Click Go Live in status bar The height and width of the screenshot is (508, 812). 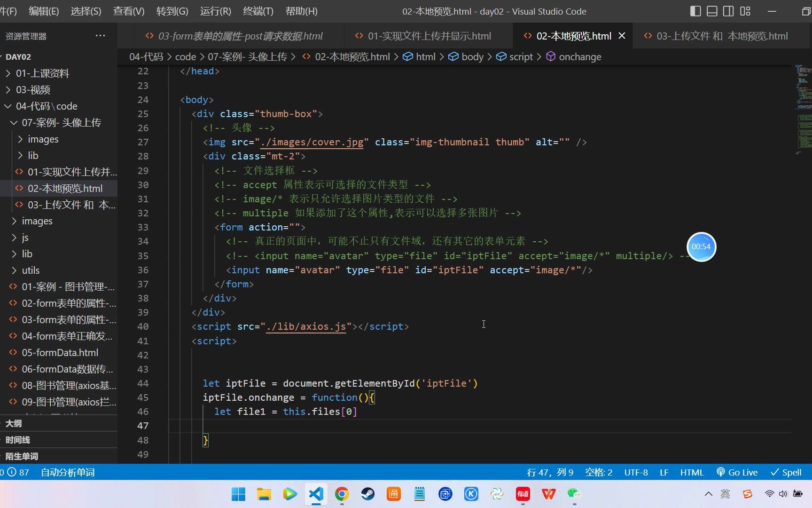(737, 472)
